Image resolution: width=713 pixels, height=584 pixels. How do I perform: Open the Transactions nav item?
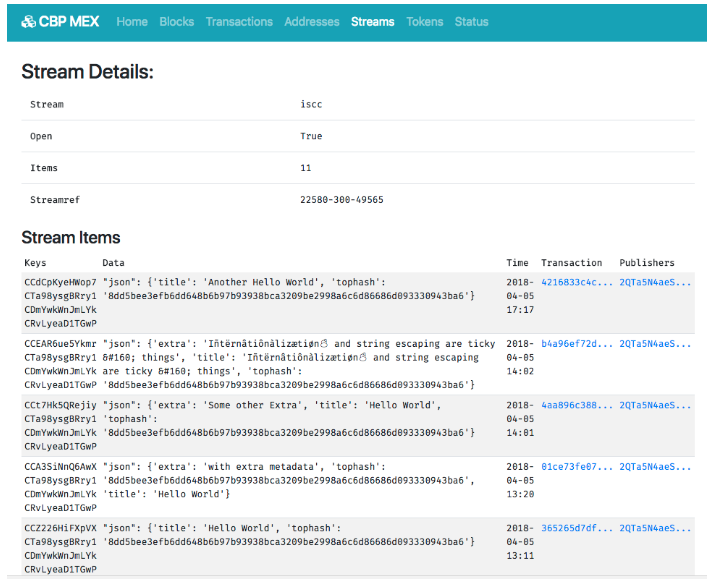pyautogui.click(x=239, y=22)
